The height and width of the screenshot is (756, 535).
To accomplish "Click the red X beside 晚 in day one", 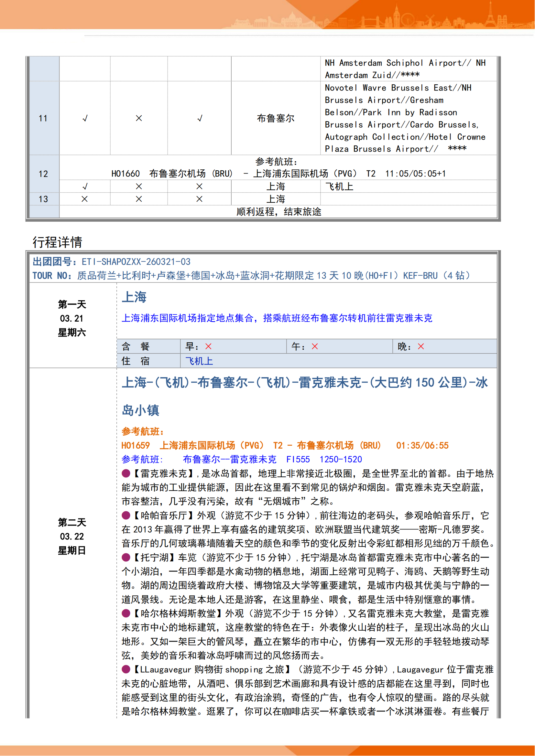I will 421,346.
